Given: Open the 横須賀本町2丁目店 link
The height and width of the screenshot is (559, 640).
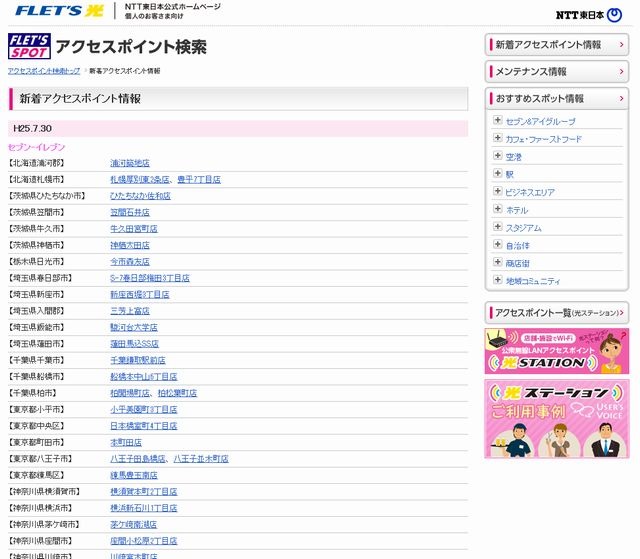Looking at the screenshot, I should [x=144, y=492].
